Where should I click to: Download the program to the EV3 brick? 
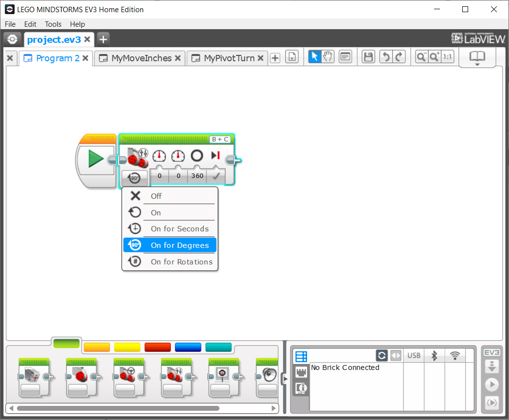491,367
